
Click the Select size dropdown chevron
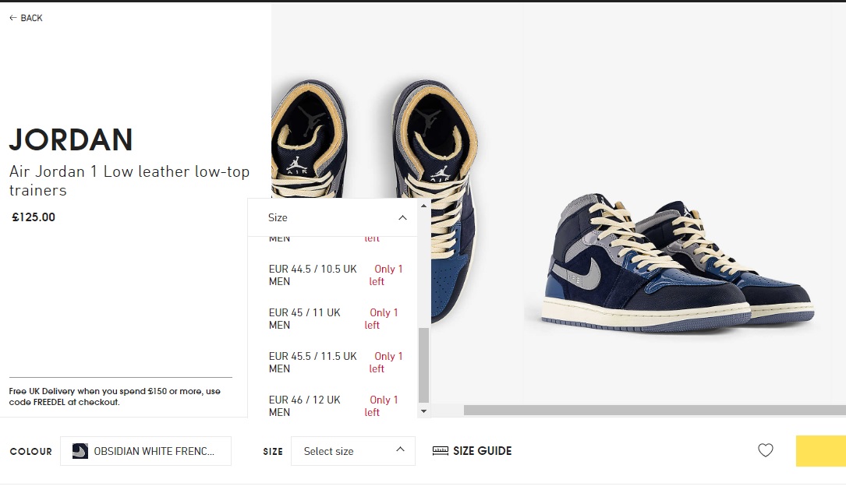coord(400,449)
